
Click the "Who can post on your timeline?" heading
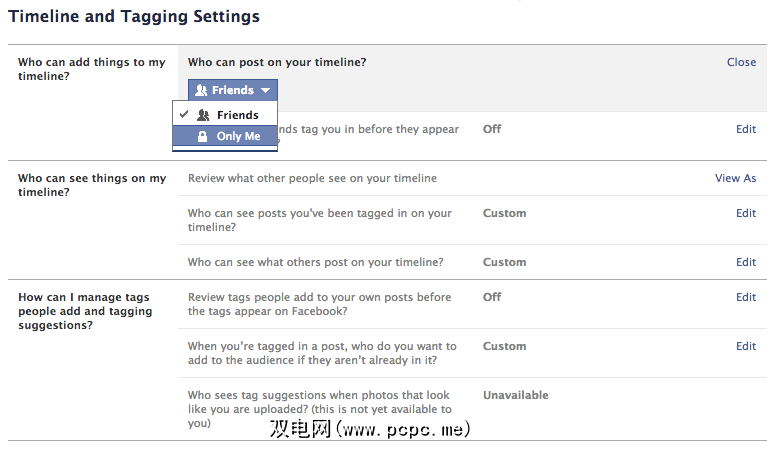click(277, 62)
